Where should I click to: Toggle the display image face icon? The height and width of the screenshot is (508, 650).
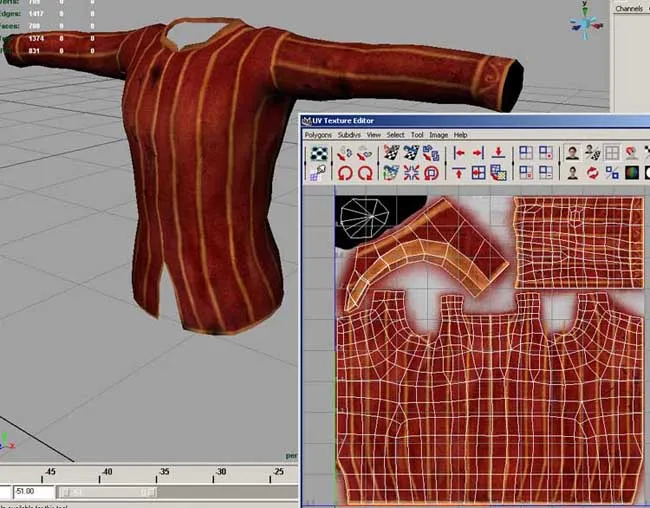click(x=572, y=154)
